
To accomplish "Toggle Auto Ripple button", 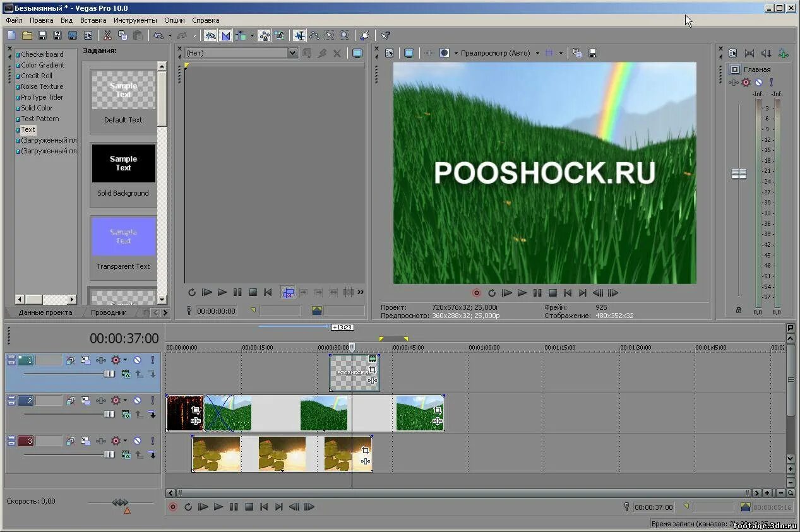I will pos(241,35).
